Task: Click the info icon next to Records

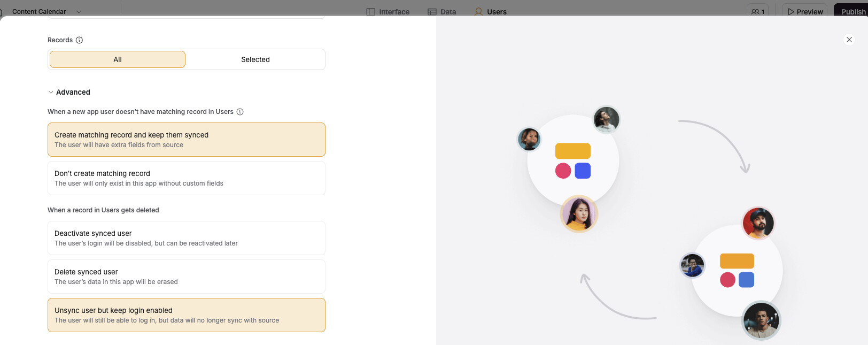Action: pyautogui.click(x=79, y=40)
